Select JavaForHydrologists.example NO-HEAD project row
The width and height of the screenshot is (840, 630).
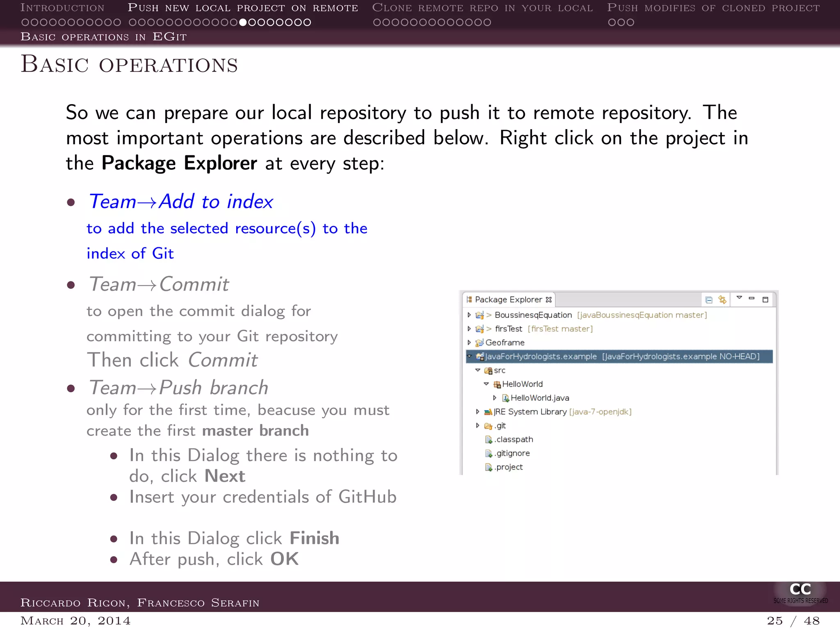pyautogui.click(x=619, y=356)
